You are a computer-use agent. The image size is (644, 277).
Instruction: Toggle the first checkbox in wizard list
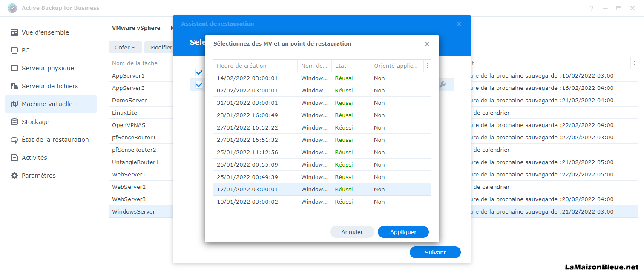(x=199, y=72)
